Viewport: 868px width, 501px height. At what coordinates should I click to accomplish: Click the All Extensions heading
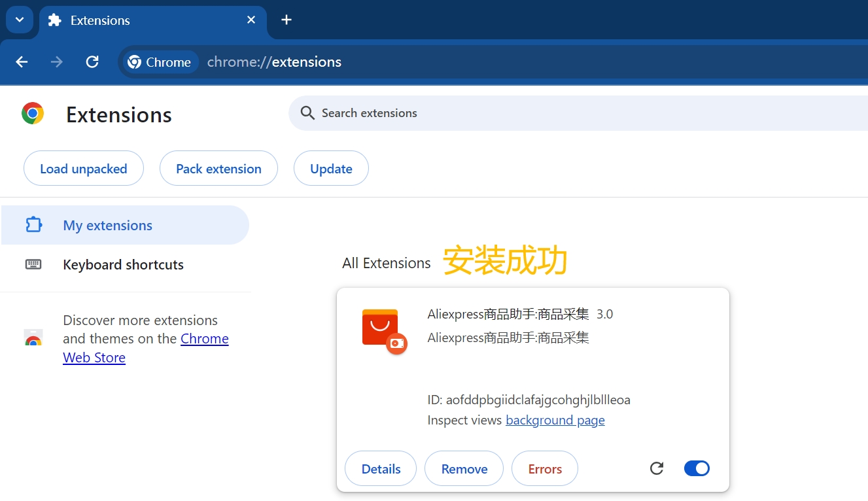coord(387,263)
